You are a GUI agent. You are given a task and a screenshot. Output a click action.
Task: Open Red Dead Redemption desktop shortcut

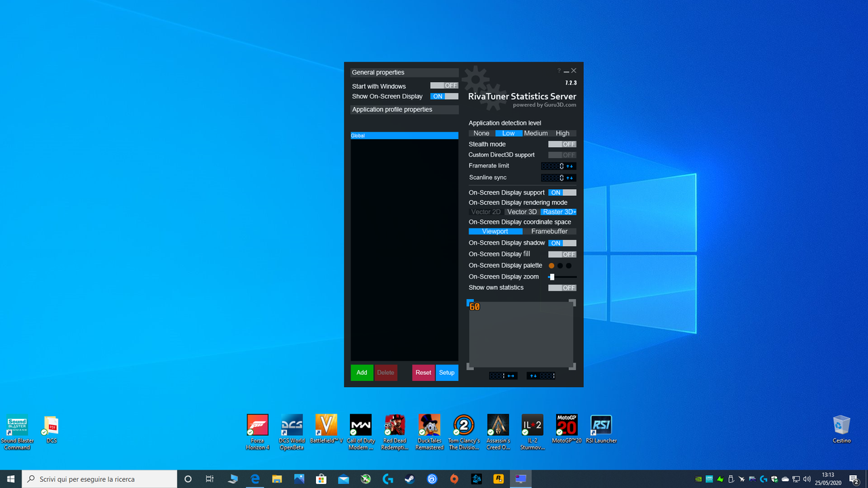(394, 432)
